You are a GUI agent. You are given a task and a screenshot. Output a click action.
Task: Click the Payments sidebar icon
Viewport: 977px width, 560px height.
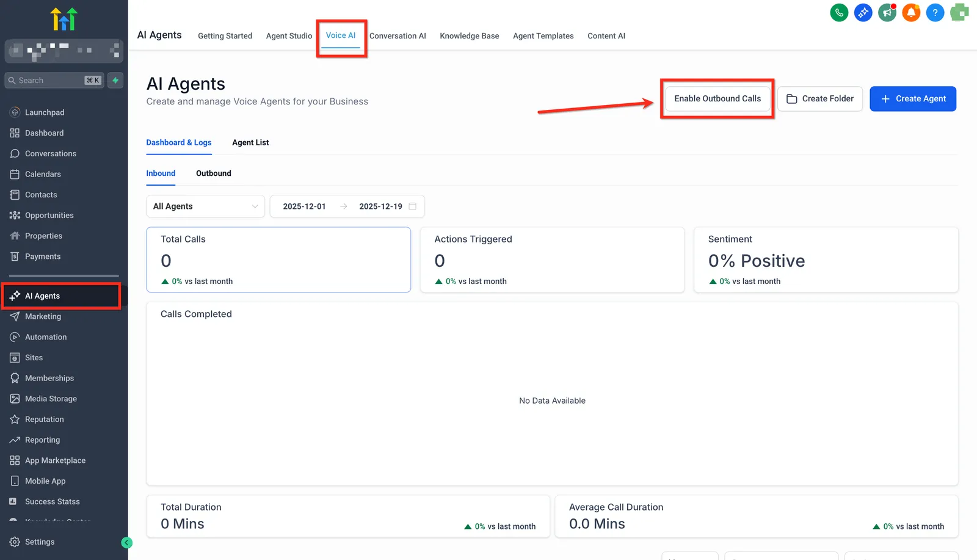tap(15, 256)
